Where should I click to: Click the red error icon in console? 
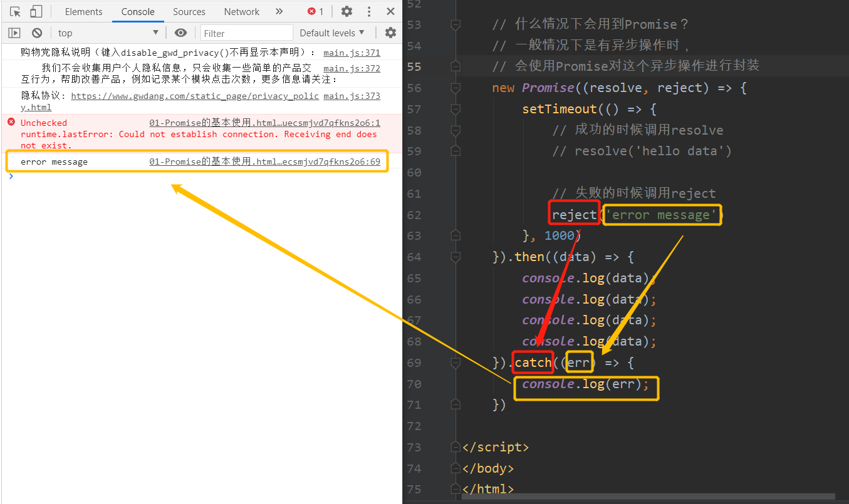[11, 122]
